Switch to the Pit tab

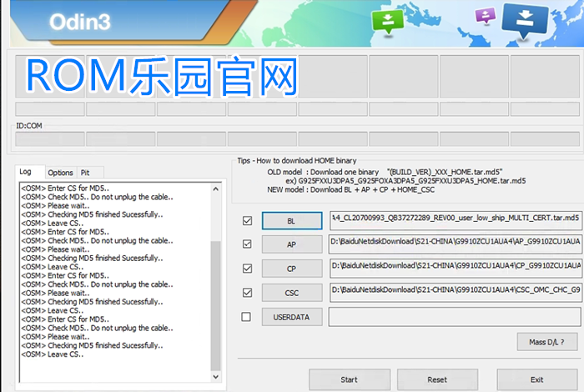(x=85, y=173)
